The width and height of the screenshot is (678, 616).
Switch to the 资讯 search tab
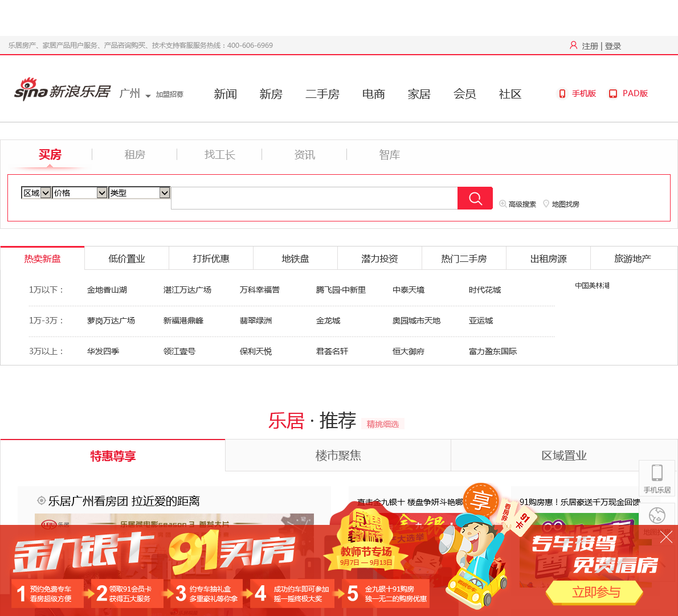point(304,155)
